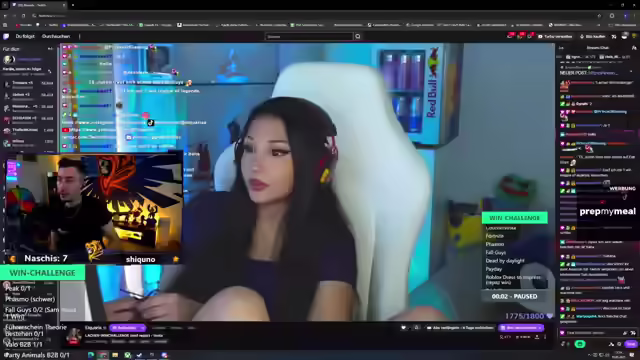Click the purple subscribe button

click(x=521, y=327)
